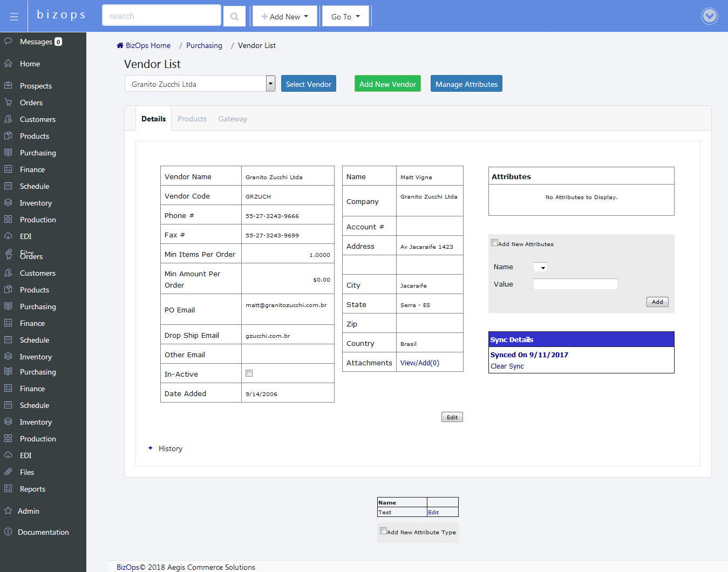The width and height of the screenshot is (728, 572).
Task: Click the hamburger menu icon
Action: coord(14,17)
